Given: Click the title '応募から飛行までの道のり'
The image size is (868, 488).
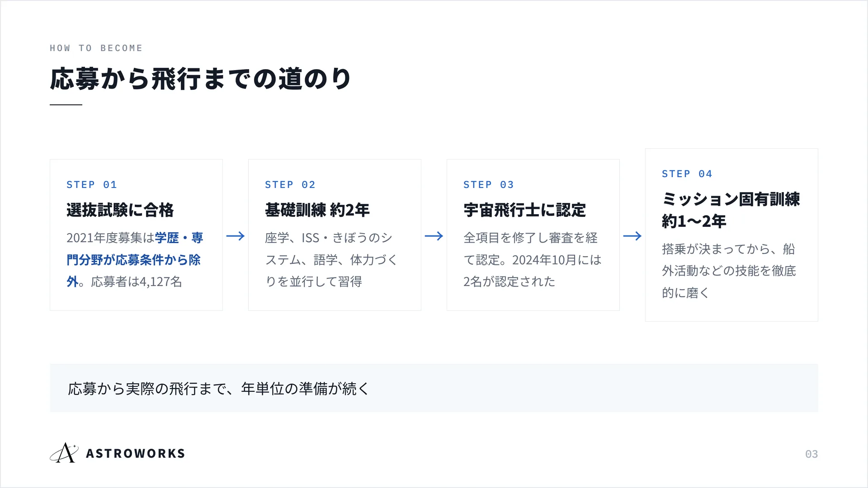Looking at the screenshot, I should tap(201, 79).
